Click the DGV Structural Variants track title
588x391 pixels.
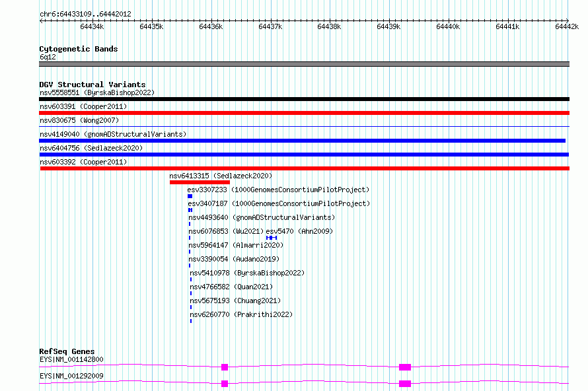coord(92,85)
